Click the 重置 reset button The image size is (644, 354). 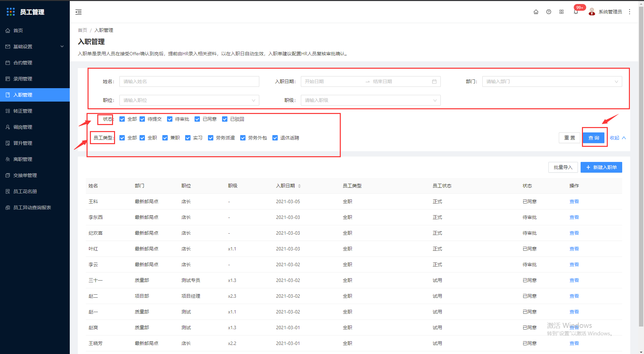point(570,138)
